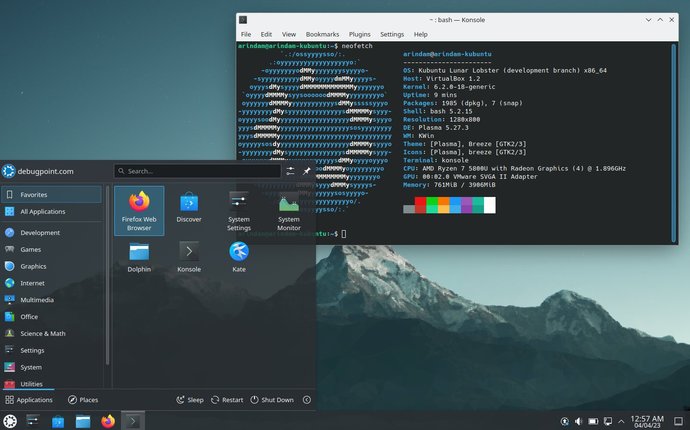
Task: Open Discover store icon in the taskbar
Action: [58, 421]
